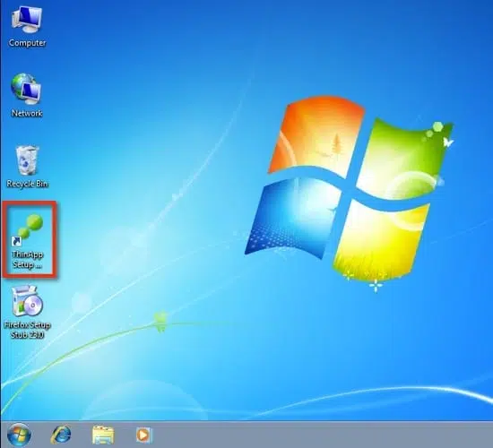Click the shortcut arrow overlay on ThinApp icon

[x=16, y=241]
